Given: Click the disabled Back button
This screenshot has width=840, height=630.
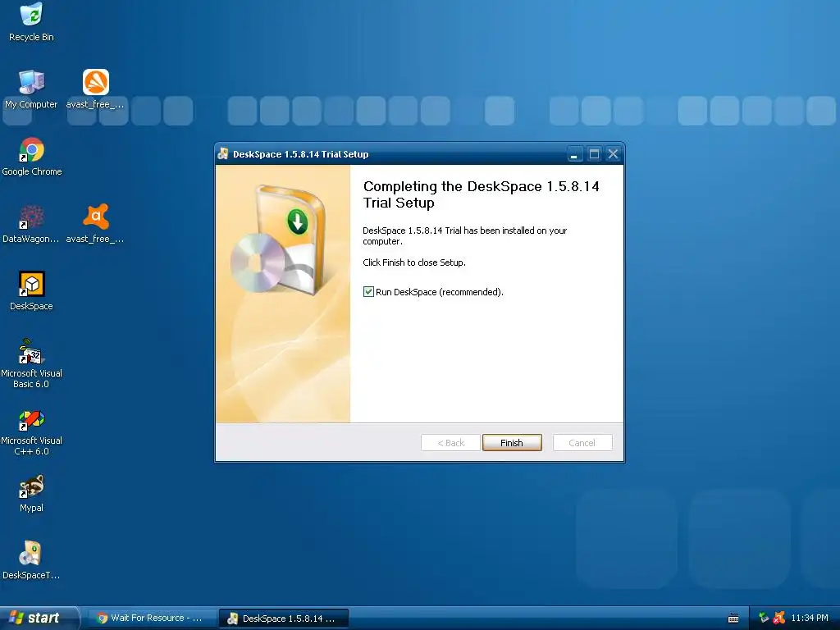Looking at the screenshot, I should point(450,442).
